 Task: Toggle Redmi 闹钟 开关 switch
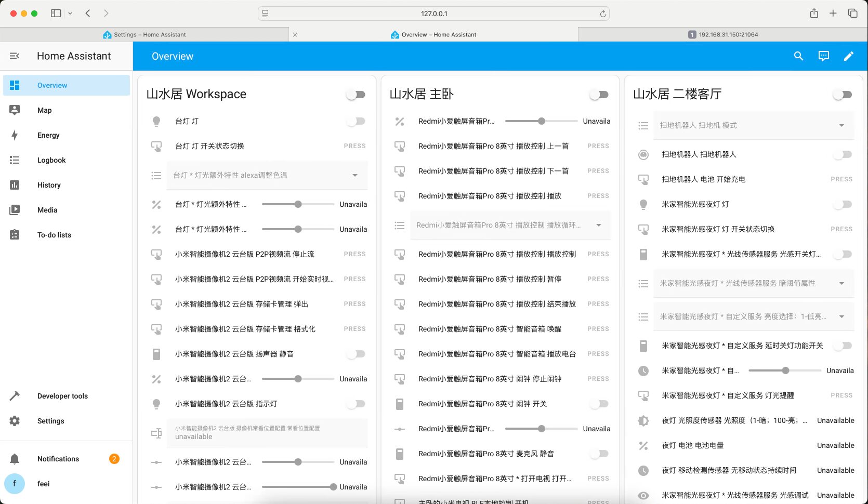click(x=599, y=404)
